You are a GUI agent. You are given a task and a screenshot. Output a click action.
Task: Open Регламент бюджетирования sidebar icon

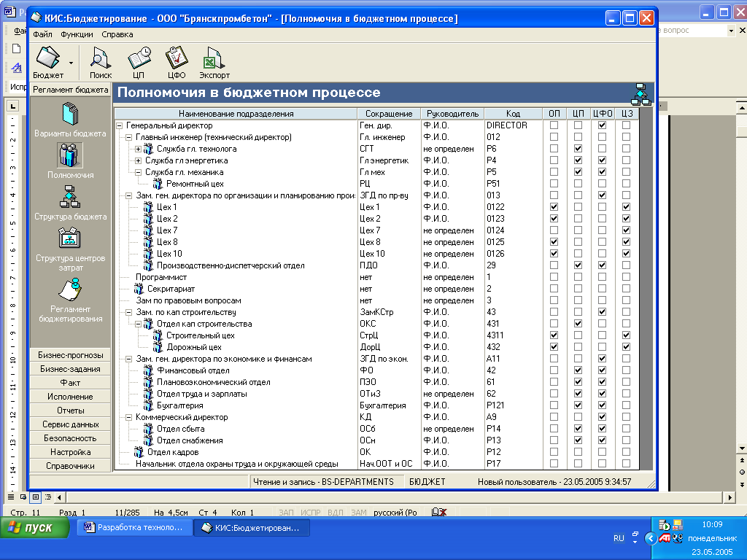click(70, 290)
